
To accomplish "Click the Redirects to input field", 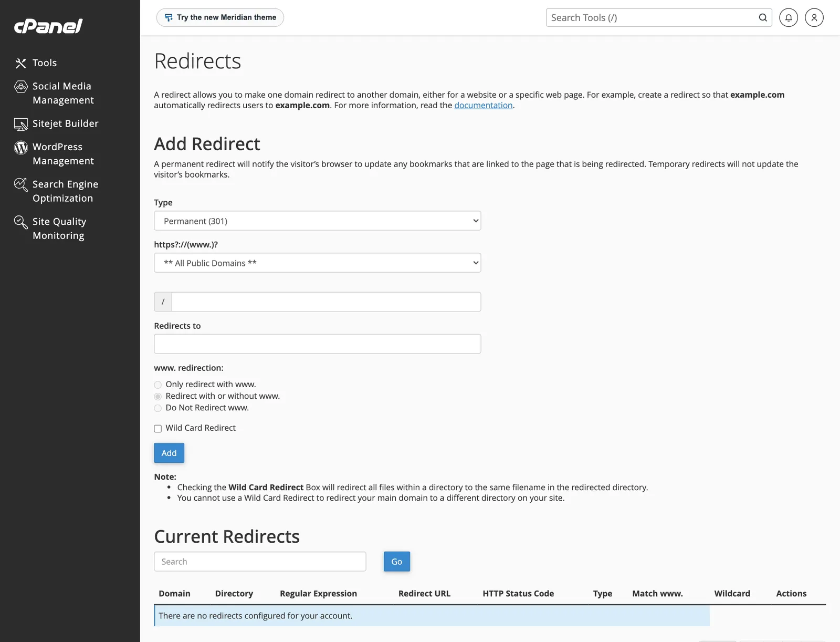I will point(317,344).
